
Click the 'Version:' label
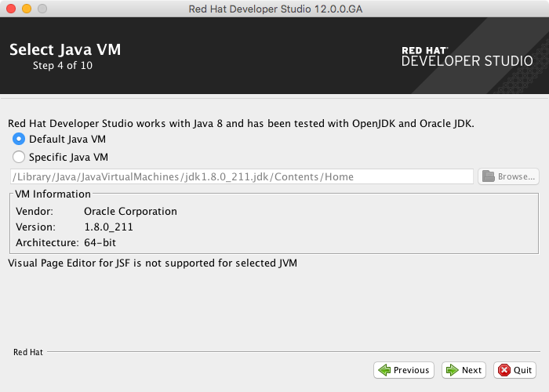[36, 227]
